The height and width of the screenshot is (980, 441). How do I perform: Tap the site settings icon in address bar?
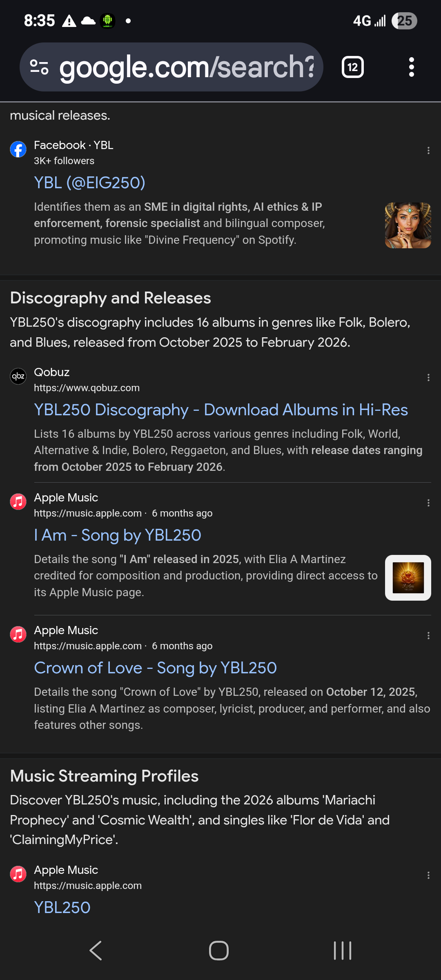[40, 67]
